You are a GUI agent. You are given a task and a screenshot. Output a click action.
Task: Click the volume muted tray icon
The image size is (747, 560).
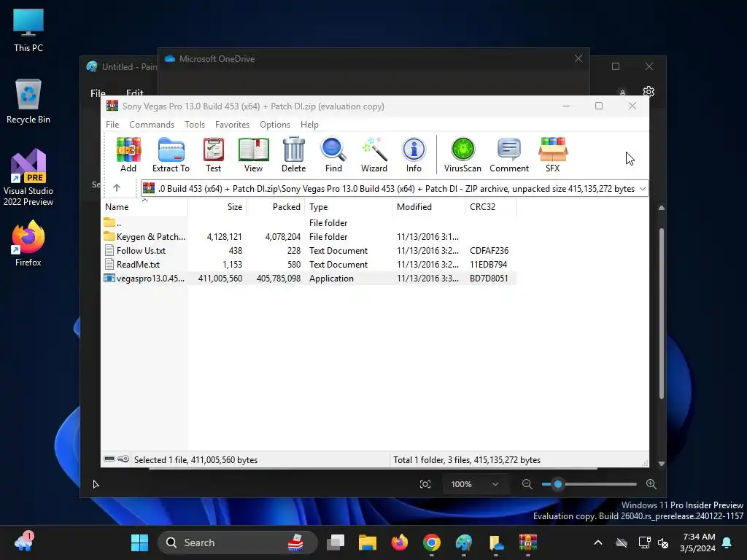pos(662,542)
